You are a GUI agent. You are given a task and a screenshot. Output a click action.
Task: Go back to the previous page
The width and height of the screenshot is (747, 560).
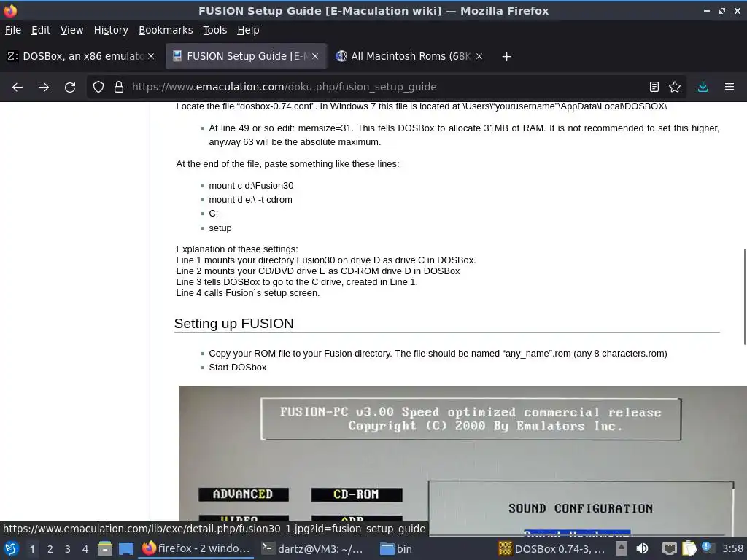pyautogui.click(x=18, y=87)
